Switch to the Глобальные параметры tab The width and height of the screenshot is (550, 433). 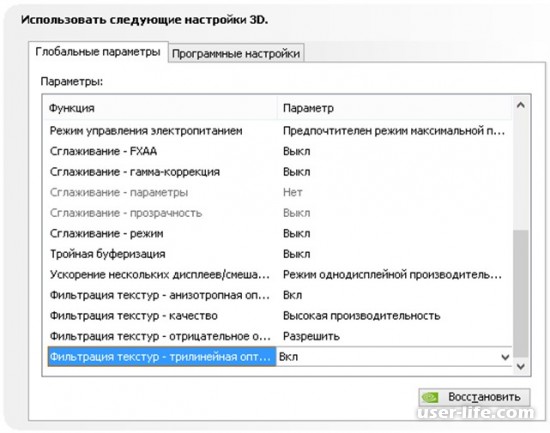(x=98, y=52)
